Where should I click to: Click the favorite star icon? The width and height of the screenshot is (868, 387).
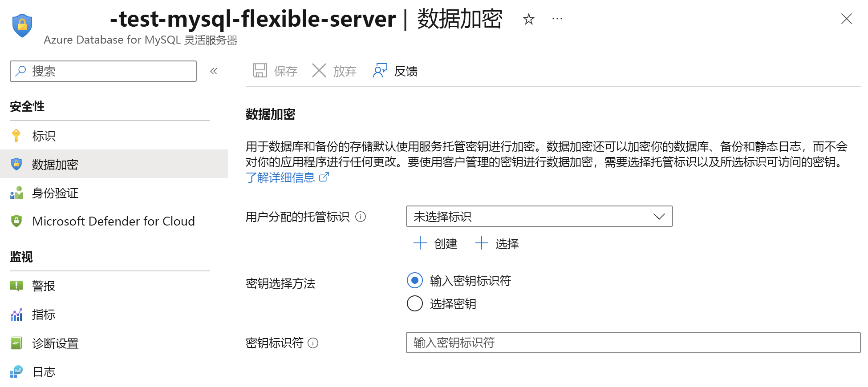coord(528,19)
